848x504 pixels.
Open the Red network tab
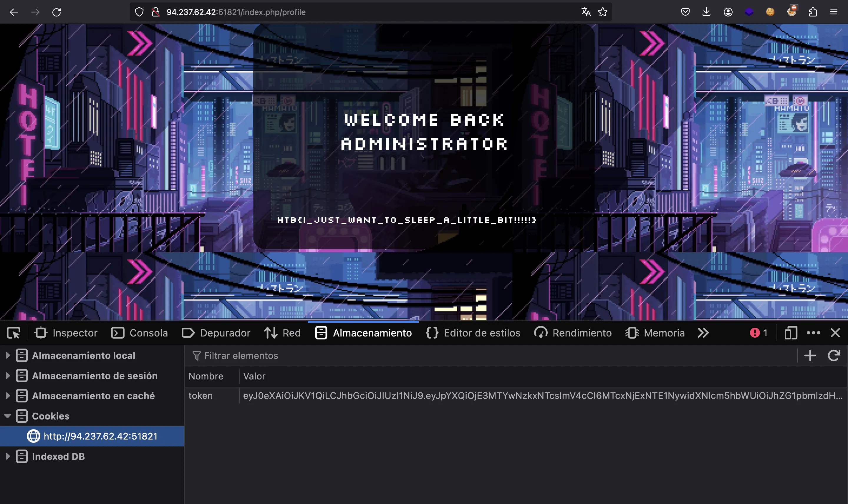coord(283,333)
